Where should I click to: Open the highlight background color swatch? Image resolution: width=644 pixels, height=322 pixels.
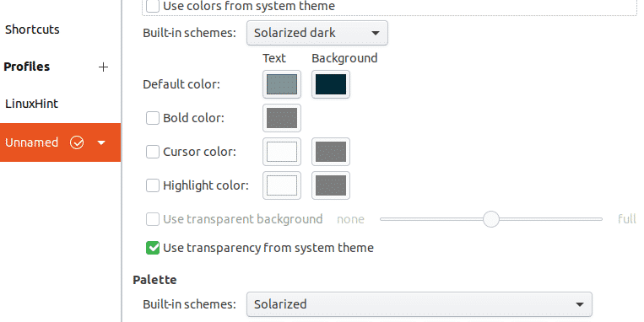[331, 185]
